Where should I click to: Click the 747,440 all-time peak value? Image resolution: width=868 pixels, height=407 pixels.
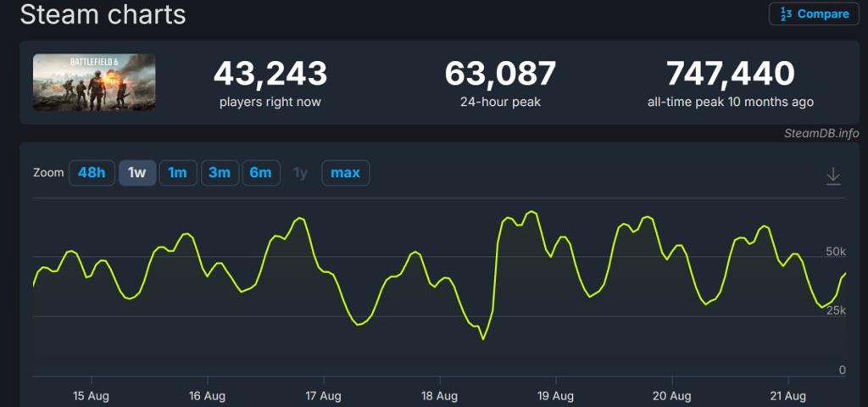(731, 74)
